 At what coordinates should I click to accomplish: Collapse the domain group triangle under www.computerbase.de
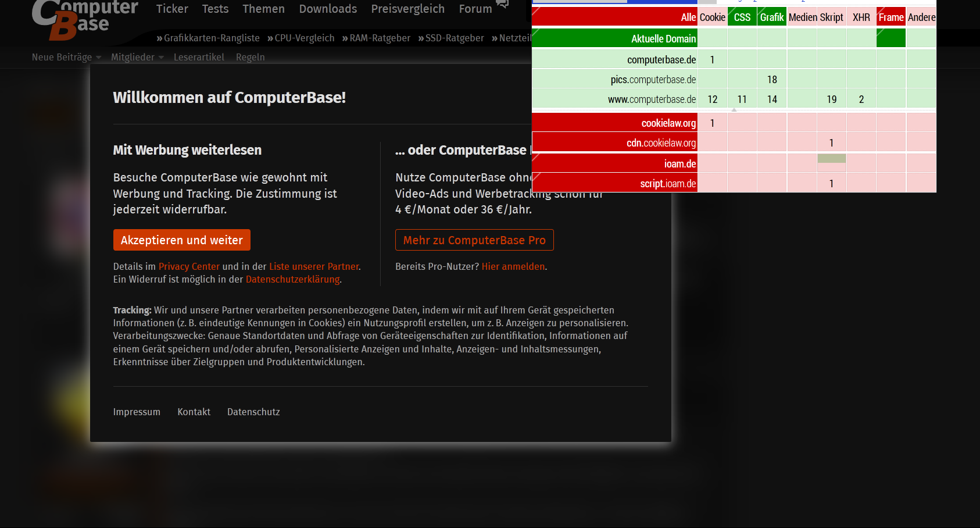734,109
